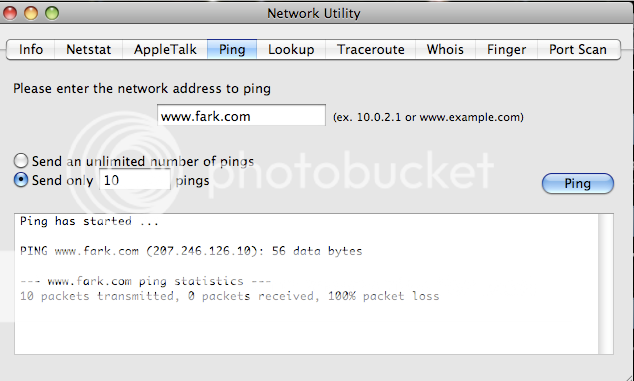
Task: Click inside the ping results text area
Action: (x=306, y=284)
